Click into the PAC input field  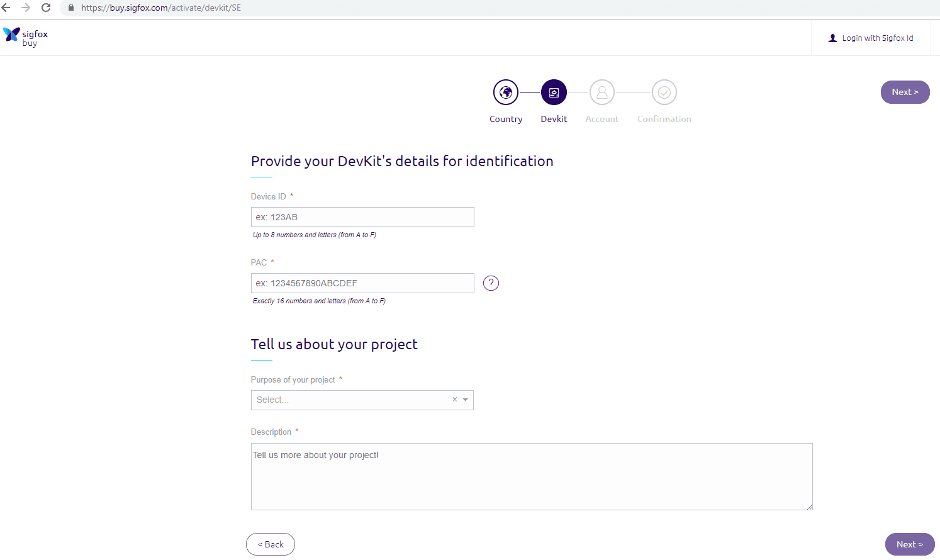pyautogui.click(x=362, y=283)
